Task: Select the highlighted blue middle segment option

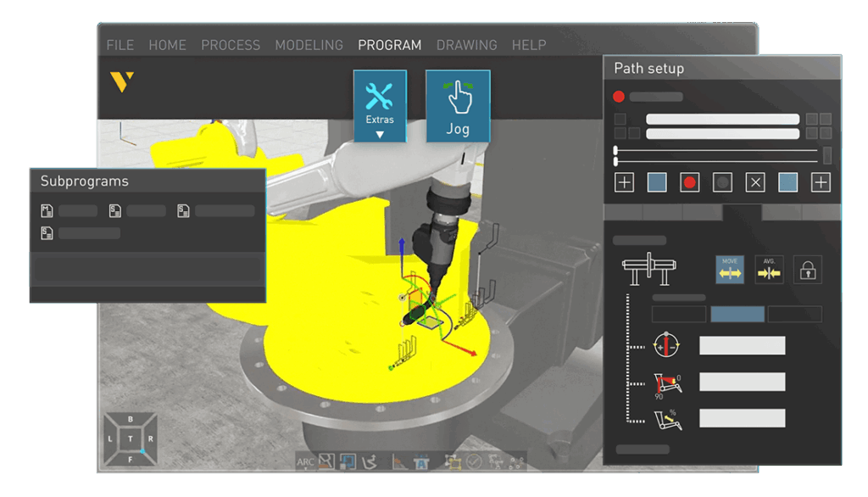Action: (x=737, y=314)
